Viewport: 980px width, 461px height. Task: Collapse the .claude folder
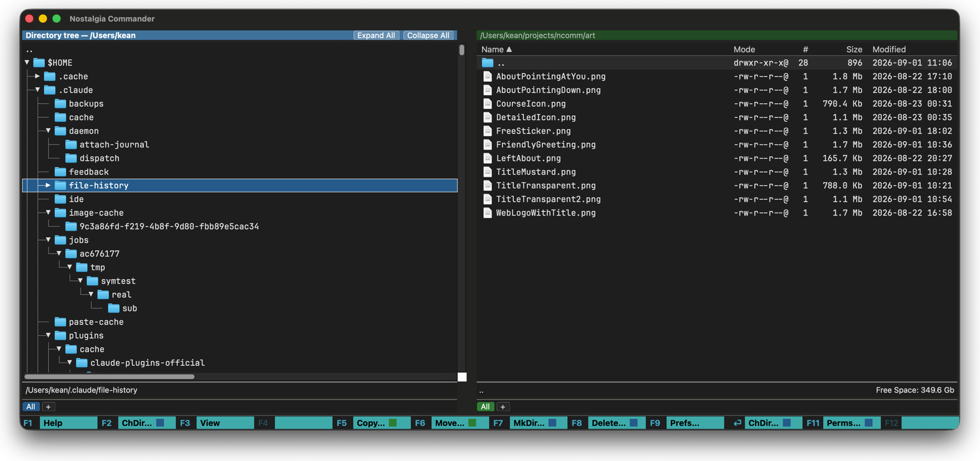pyautogui.click(x=37, y=90)
